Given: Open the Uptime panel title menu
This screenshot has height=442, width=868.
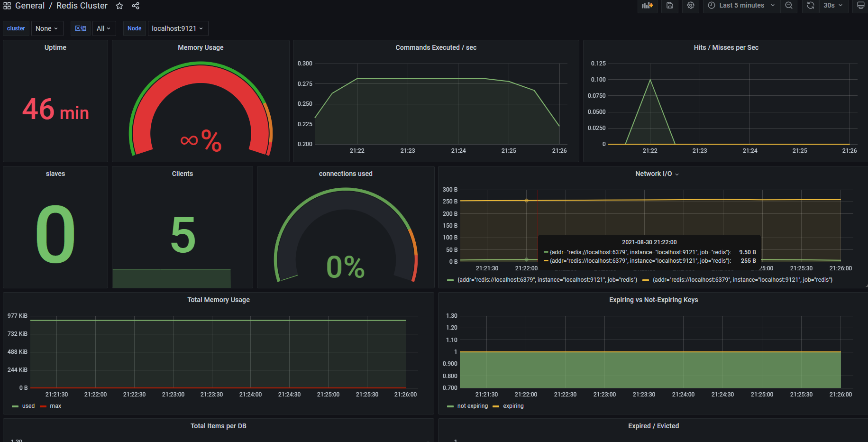Looking at the screenshot, I should tap(55, 47).
